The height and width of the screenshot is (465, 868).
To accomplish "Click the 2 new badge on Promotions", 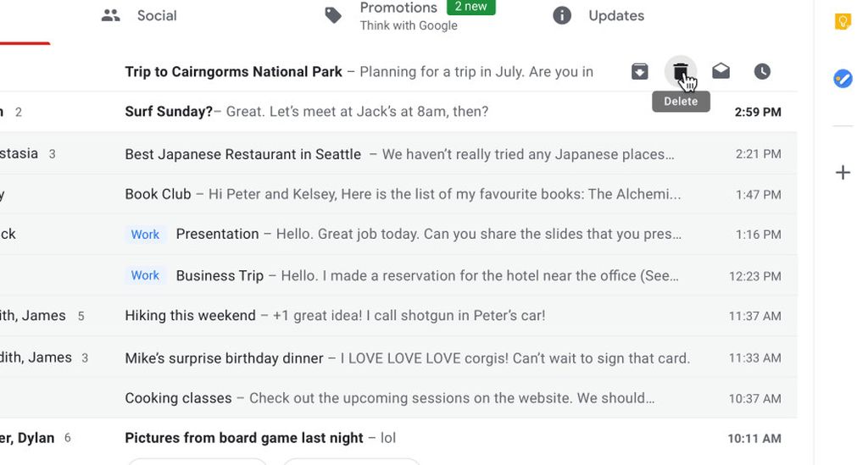I will click(x=470, y=7).
